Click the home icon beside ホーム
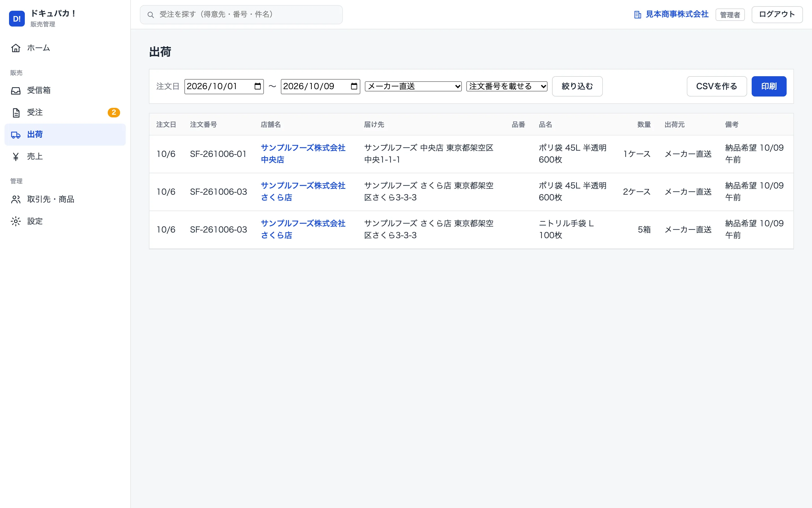This screenshot has height=508, width=812. 16,48
